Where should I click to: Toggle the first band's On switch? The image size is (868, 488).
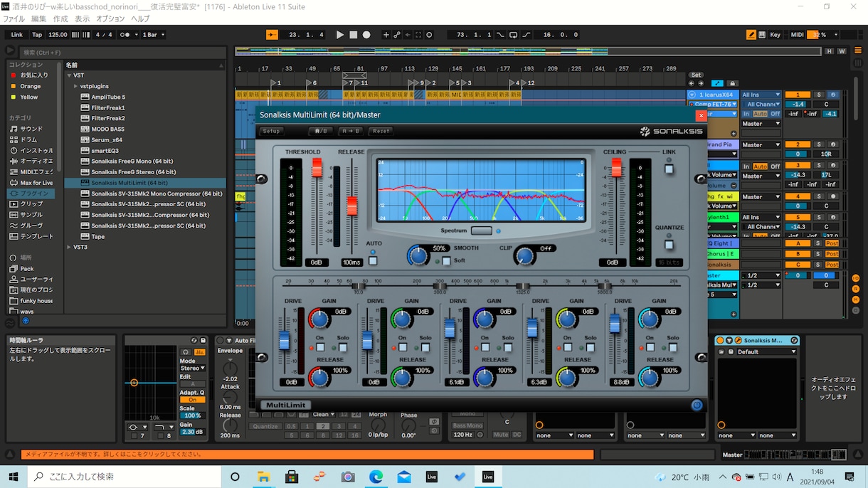pyautogui.click(x=320, y=347)
